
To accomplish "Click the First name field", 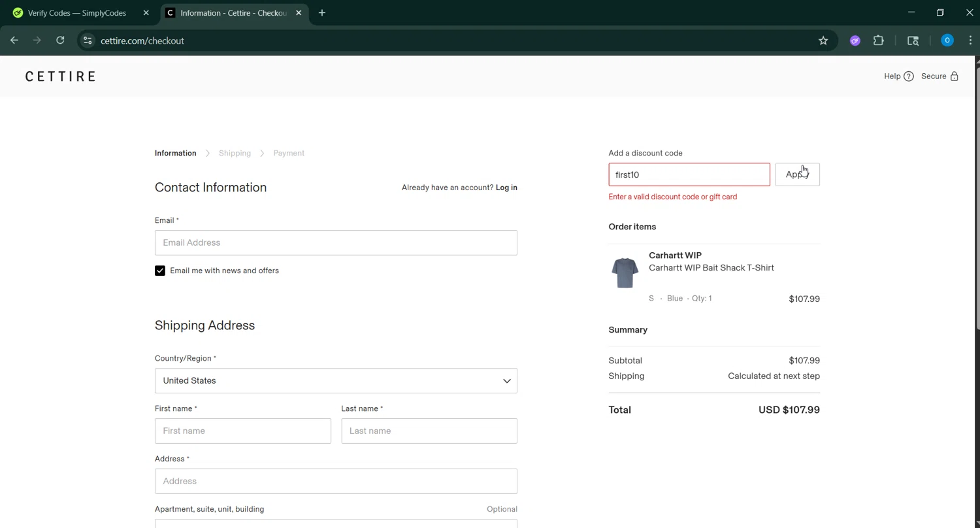I will click(x=243, y=431).
